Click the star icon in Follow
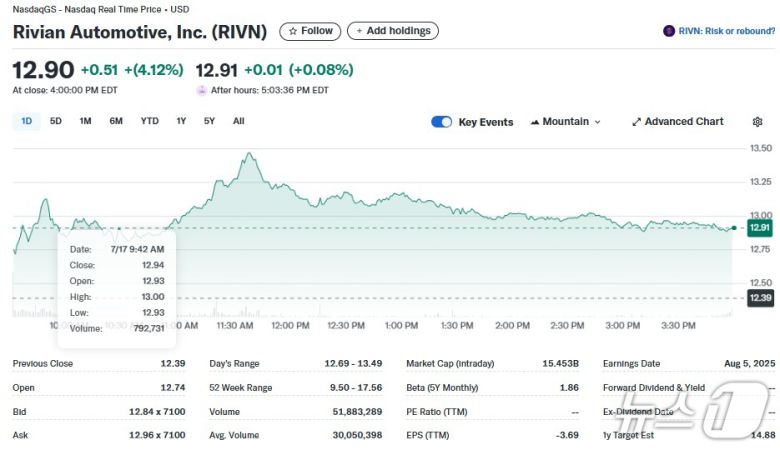Viewport: 780px width, 450px height. [x=293, y=31]
